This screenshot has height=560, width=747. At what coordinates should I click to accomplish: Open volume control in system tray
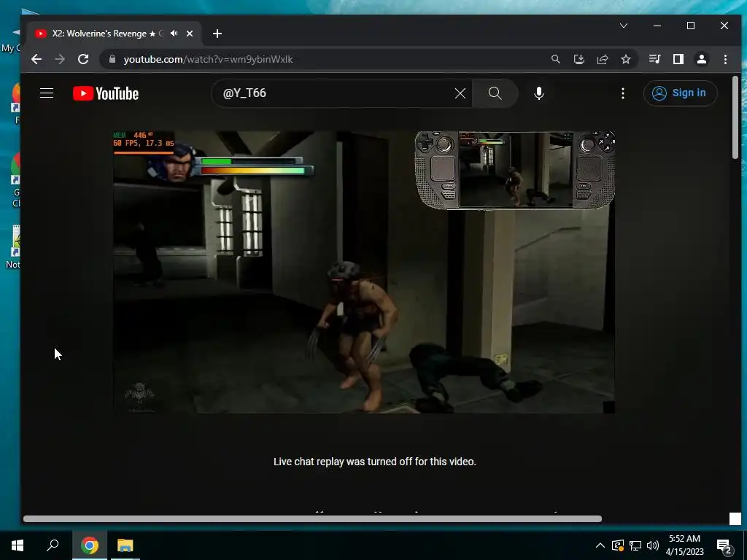click(653, 545)
